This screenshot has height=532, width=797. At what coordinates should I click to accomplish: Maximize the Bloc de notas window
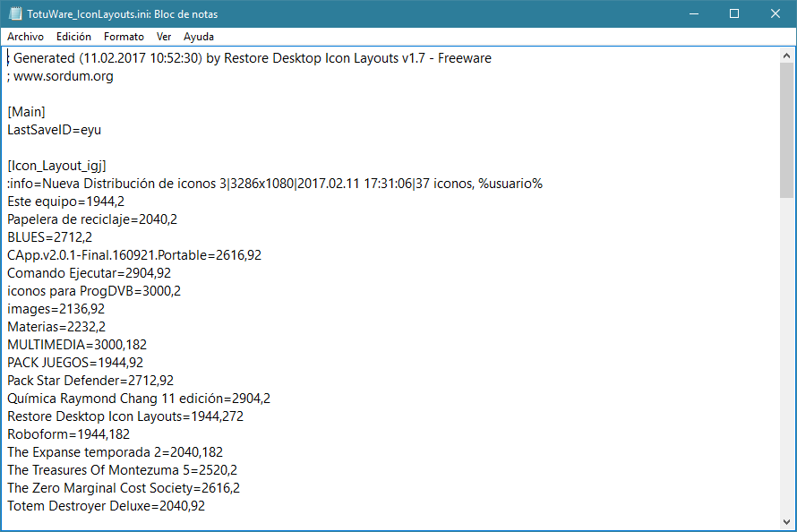click(x=734, y=13)
